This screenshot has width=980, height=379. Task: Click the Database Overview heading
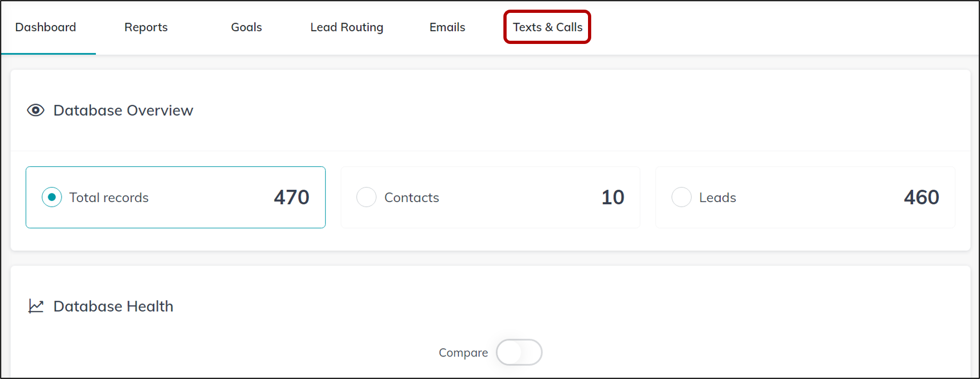click(x=123, y=110)
